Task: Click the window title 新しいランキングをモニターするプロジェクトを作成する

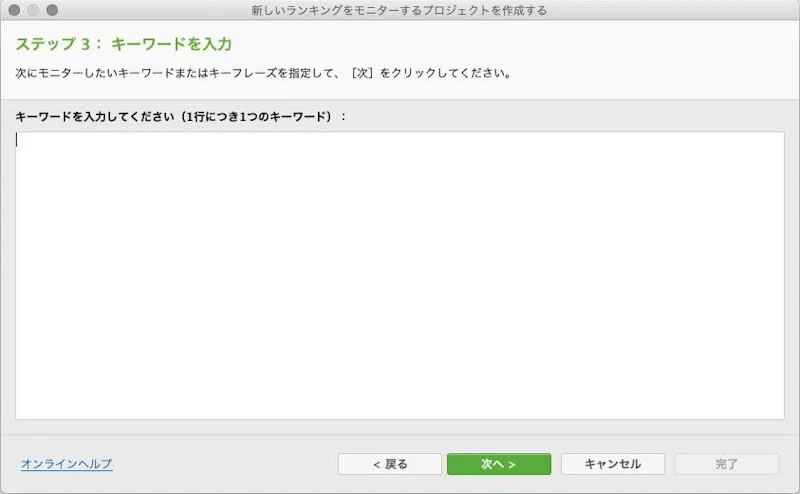Action: point(399,10)
